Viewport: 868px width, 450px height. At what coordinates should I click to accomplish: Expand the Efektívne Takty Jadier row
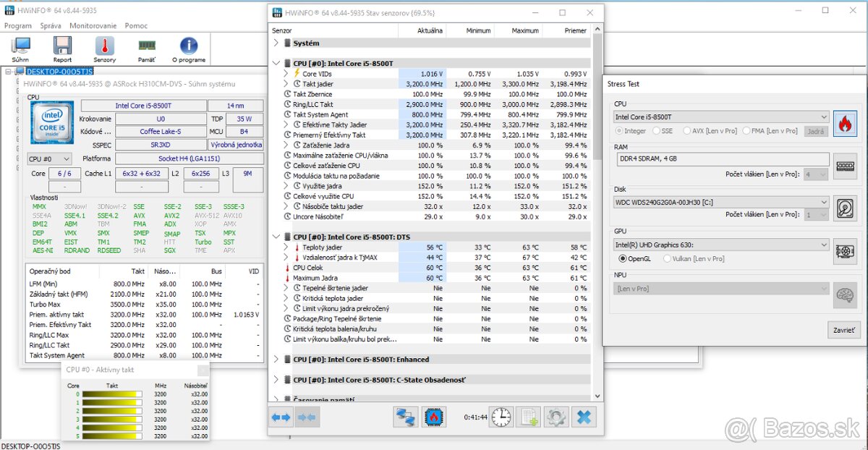(286, 124)
